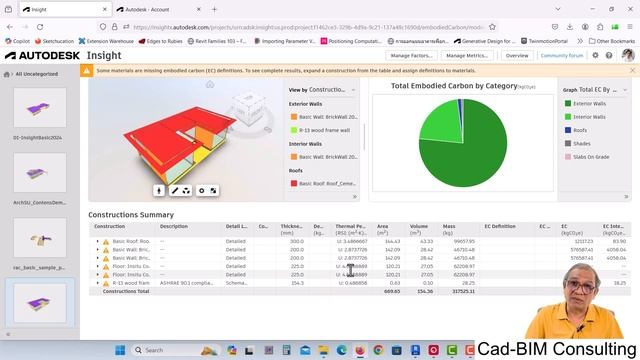Expand the R-13 wood frame construction row
This screenshot has height=360, width=640.
(98, 283)
